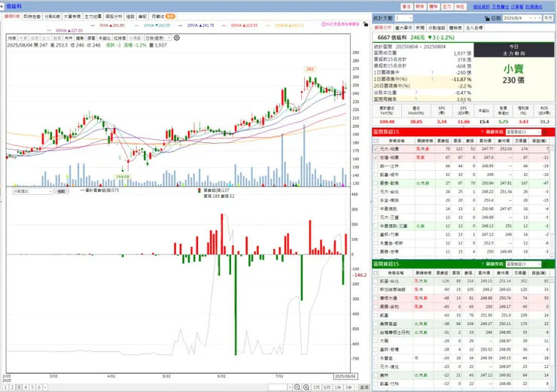Check the 元大-台北 broker checkbox
Screen dimensions: 557x392
pyautogui.click(x=376, y=192)
